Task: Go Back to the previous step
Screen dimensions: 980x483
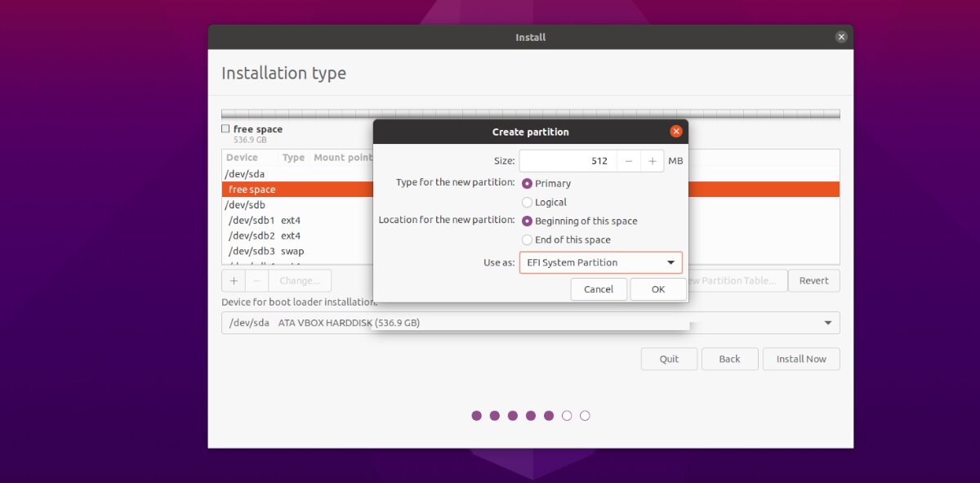Action: click(729, 359)
